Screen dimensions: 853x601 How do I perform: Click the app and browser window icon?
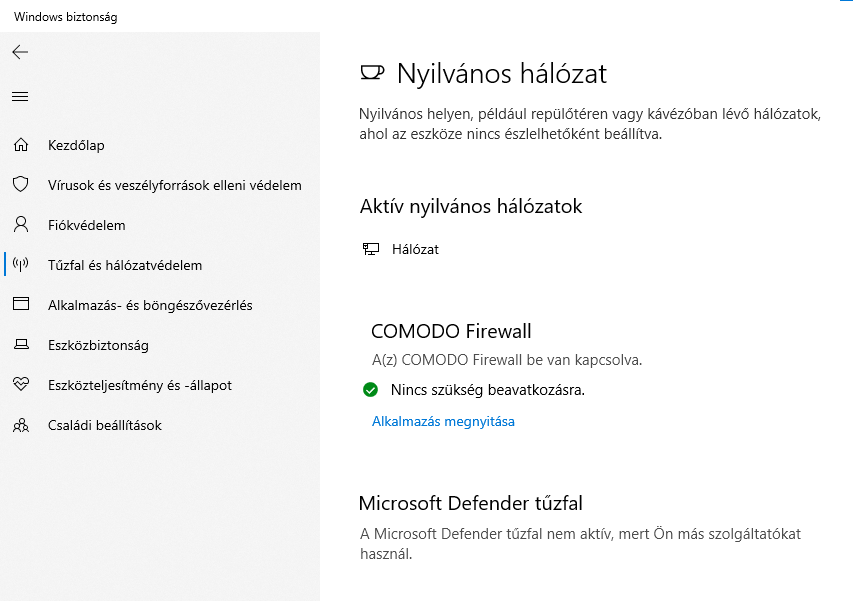point(21,303)
